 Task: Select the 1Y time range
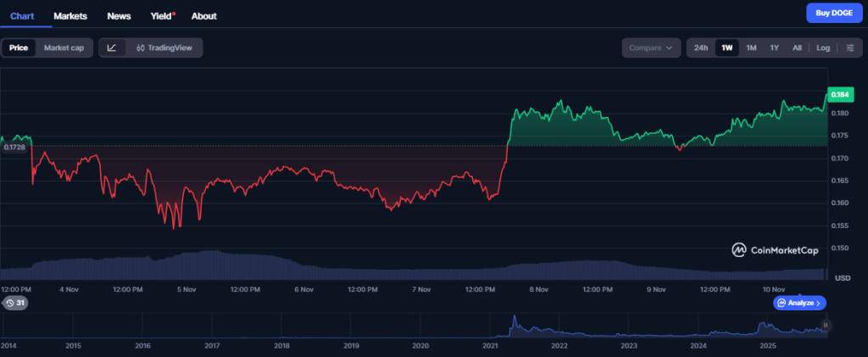click(774, 47)
